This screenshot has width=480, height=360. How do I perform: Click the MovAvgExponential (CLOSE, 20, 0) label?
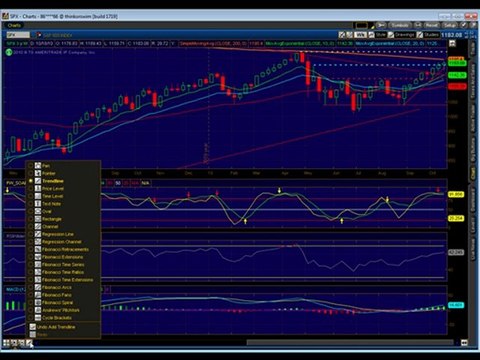390,43
